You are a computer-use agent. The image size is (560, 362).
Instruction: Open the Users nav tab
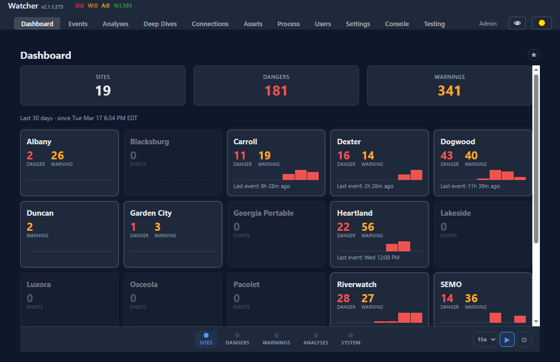click(x=323, y=24)
